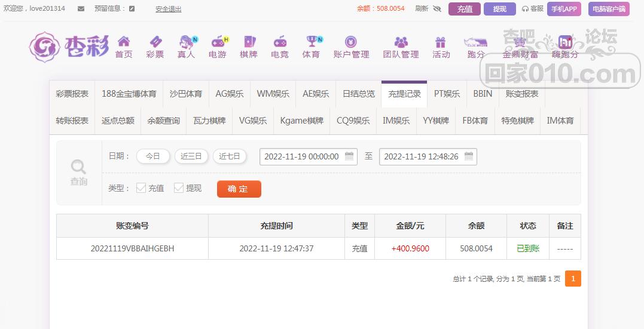Open the end date calendar picker
Viewport: 644px width, 329px height.
pos(469,156)
